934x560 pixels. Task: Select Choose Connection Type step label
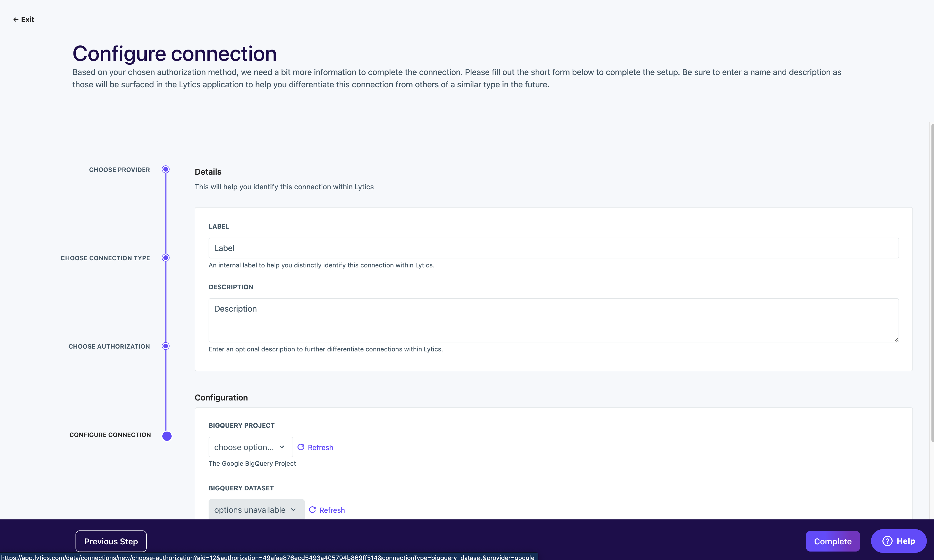[105, 258]
